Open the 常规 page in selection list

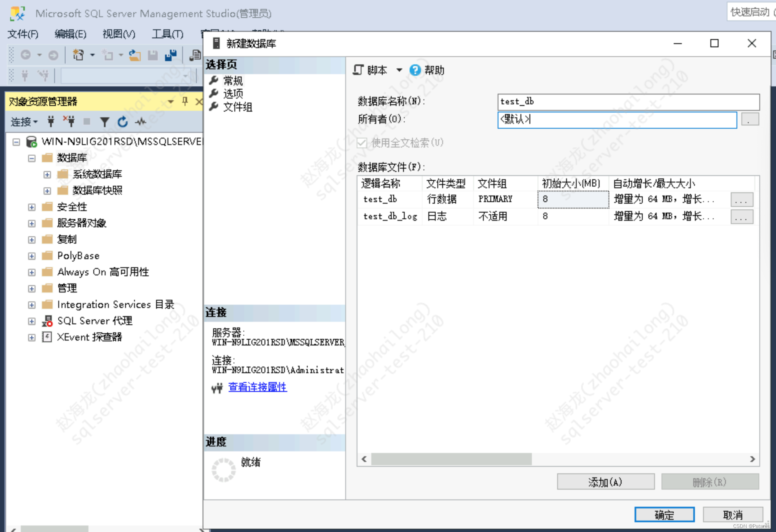(x=233, y=81)
